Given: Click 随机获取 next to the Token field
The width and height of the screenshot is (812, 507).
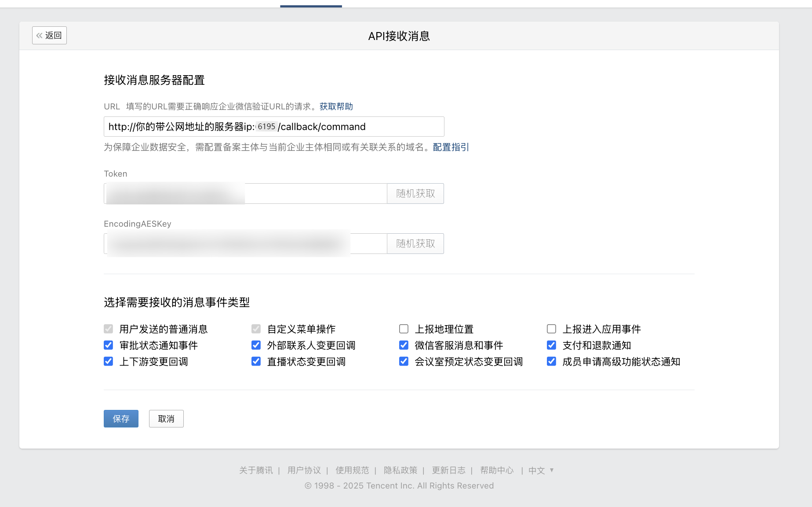Looking at the screenshot, I should click(415, 194).
